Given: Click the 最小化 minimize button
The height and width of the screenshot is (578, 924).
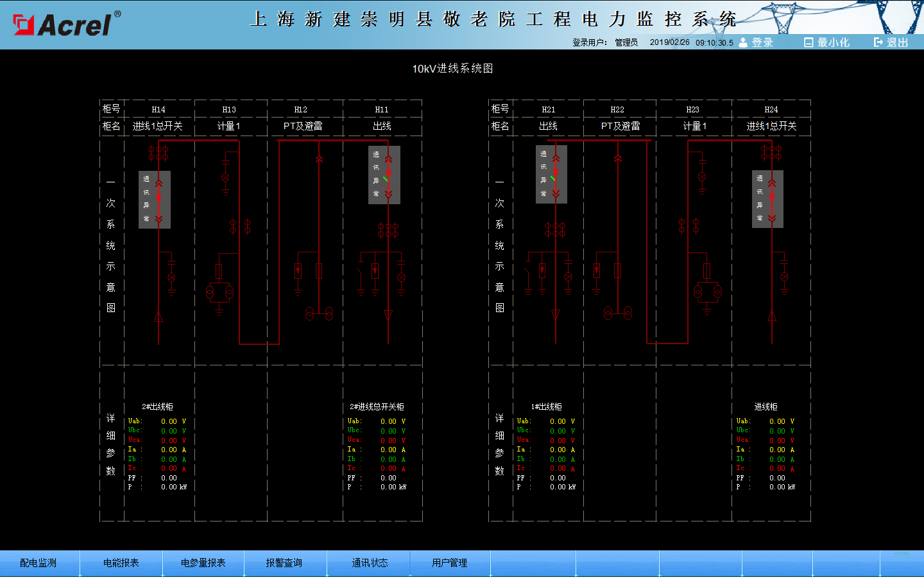Looking at the screenshot, I should pyautogui.click(x=826, y=42).
